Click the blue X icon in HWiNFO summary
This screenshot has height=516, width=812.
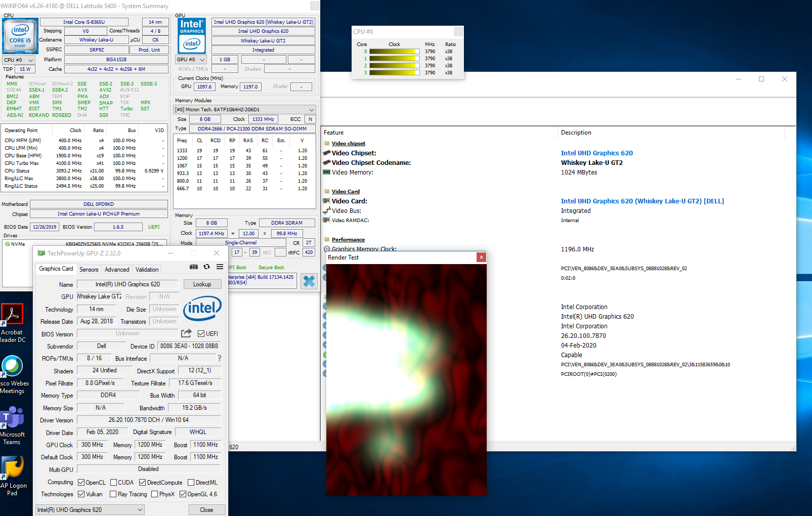(x=309, y=281)
